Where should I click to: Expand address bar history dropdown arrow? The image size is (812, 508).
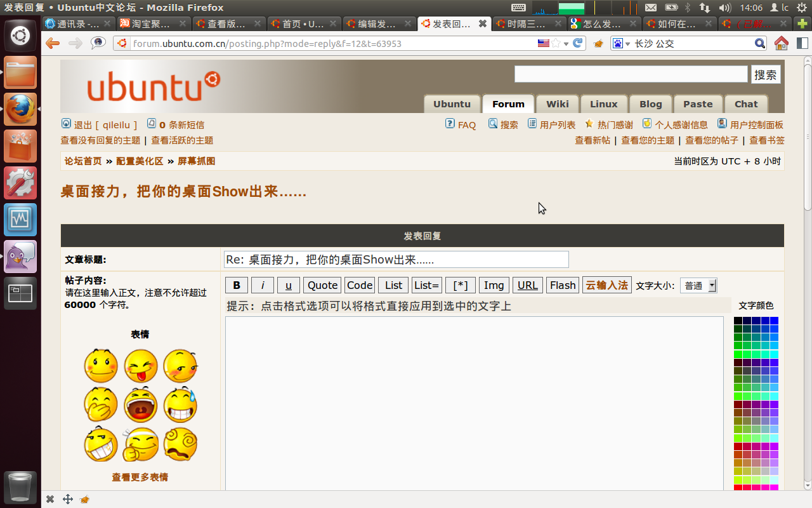tap(566, 44)
